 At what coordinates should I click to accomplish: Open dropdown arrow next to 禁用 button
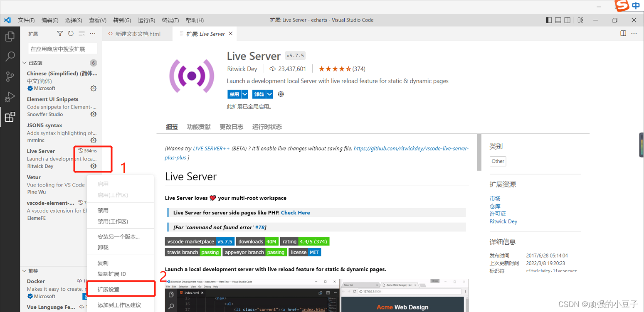(x=244, y=94)
